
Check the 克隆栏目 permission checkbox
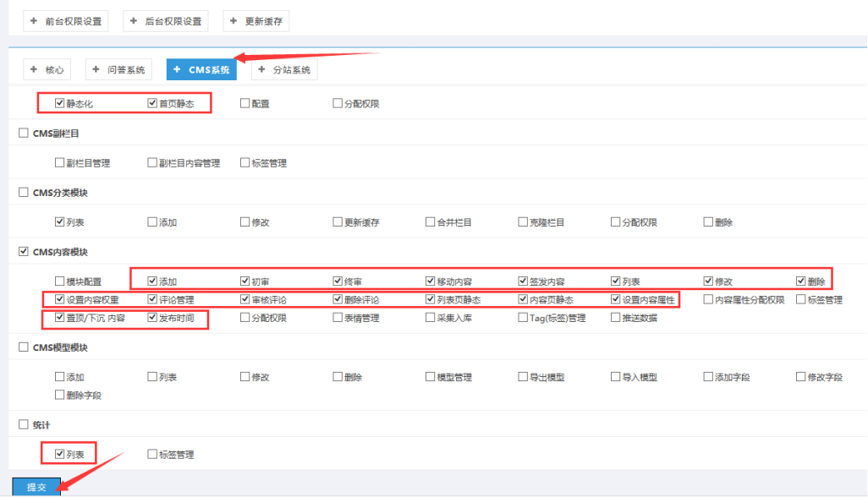[523, 222]
